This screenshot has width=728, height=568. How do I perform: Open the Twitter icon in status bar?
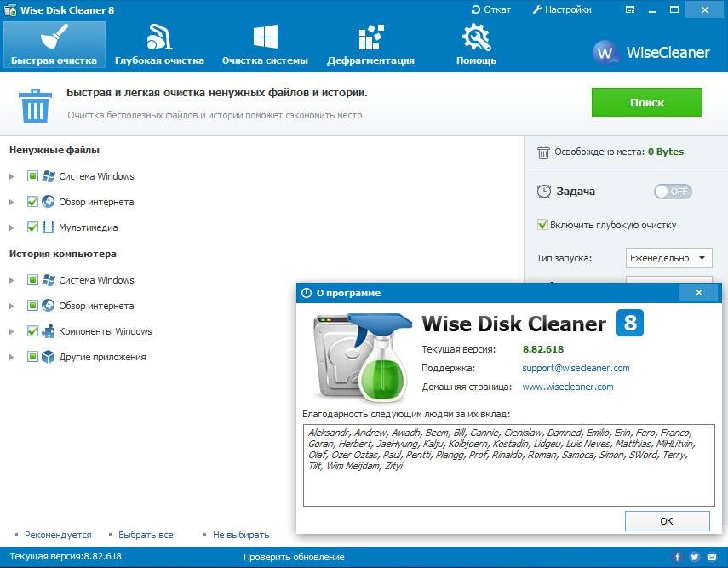click(x=695, y=557)
